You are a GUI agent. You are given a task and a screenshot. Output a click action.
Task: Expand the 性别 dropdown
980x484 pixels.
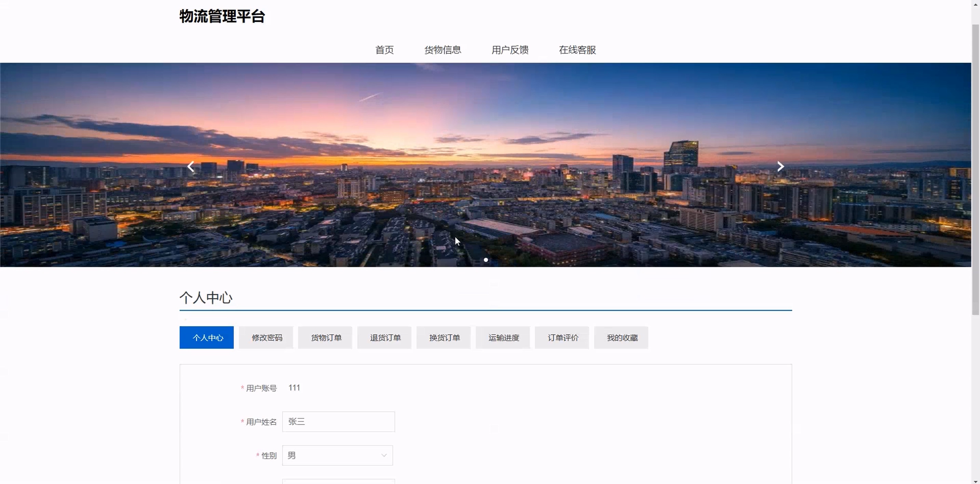[x=337, y=456]
